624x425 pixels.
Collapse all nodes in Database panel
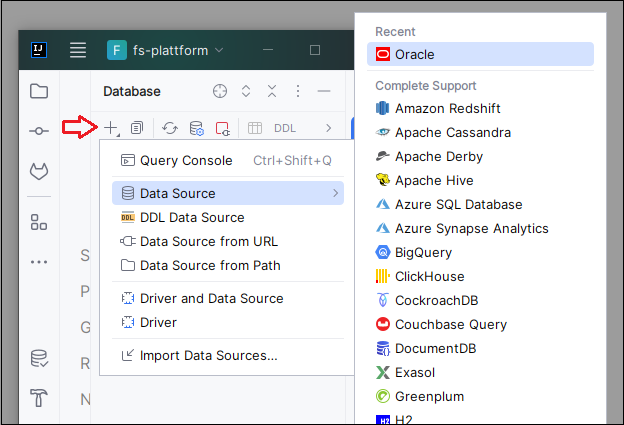272,91
